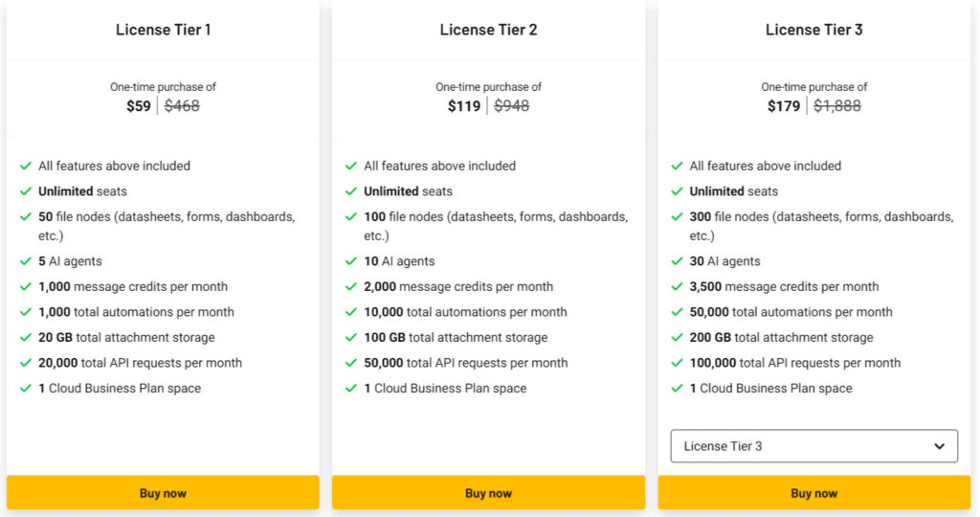
Task: Click the $59 price in Tier 1
Action: [139, 106]
